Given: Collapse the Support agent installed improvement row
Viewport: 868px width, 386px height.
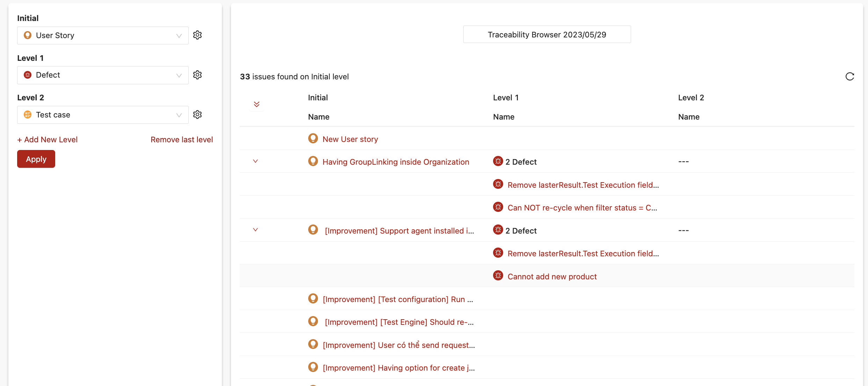Looking at the screenshot, I should (255, 230).
